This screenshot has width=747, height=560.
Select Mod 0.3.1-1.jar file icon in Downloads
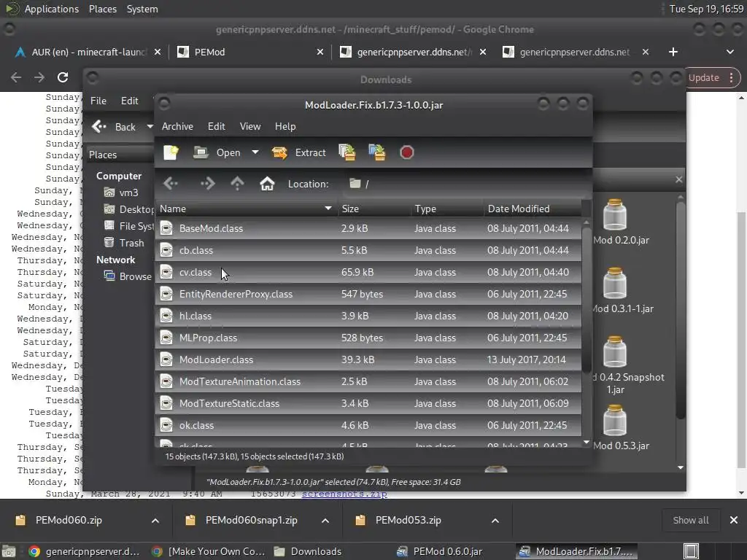click(614, 283)
